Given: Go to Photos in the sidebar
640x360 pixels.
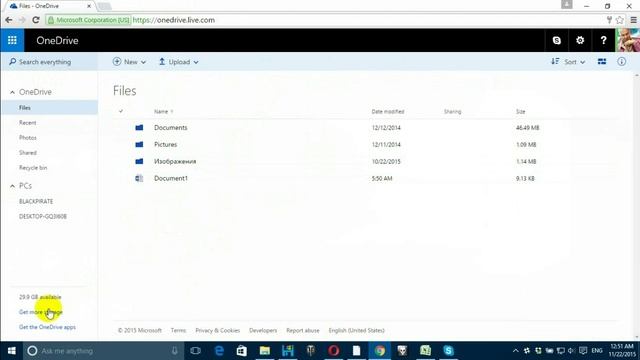Looking at the screenshot, I should (x=27, y=138).
